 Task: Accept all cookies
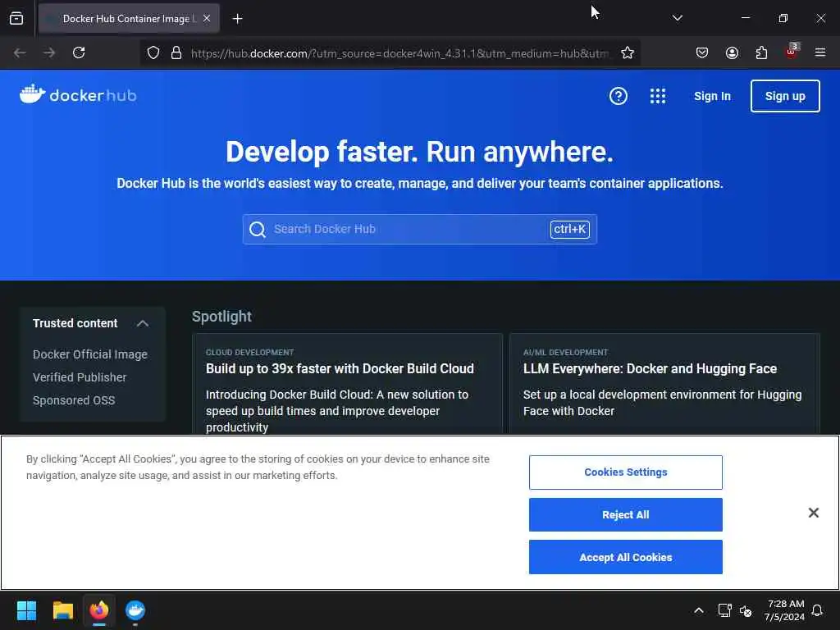625,557
